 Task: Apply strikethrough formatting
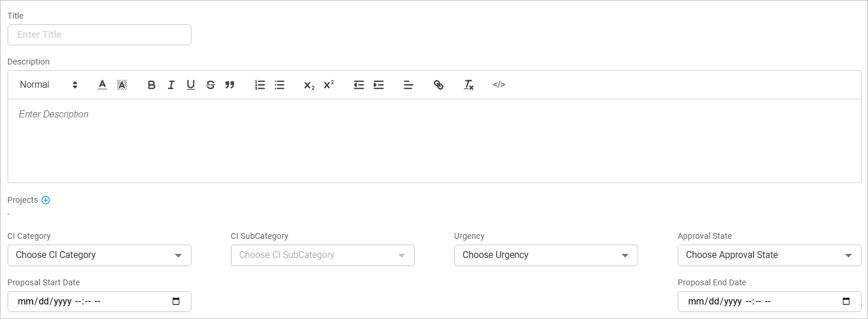(211, 85)
